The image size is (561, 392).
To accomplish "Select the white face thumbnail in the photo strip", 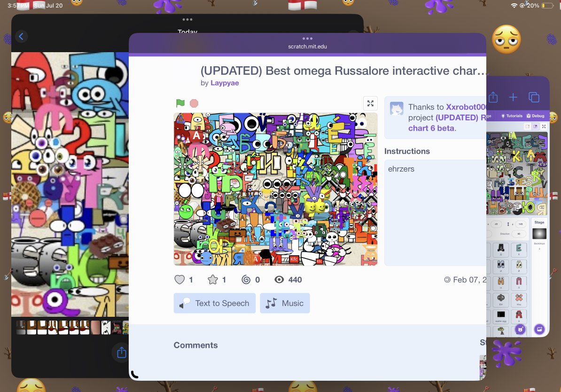I will click(x=106, y=328).
